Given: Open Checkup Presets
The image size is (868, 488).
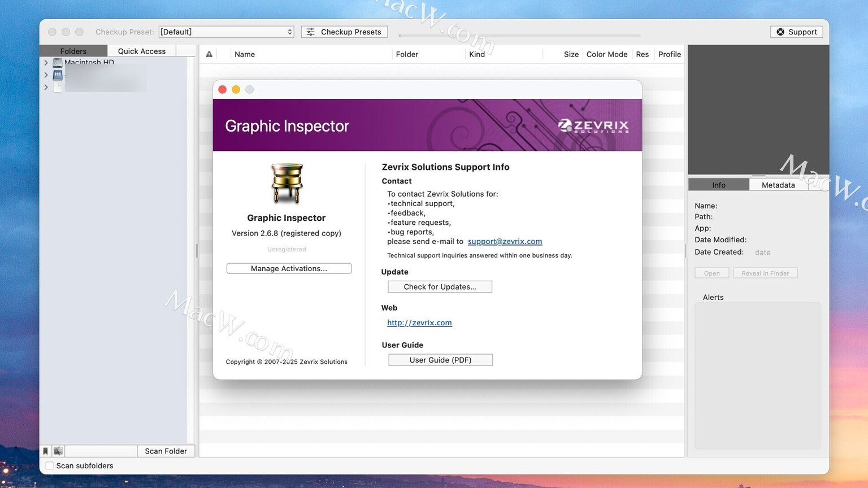Looking at the screenshot, I should (x=344, y=32).
